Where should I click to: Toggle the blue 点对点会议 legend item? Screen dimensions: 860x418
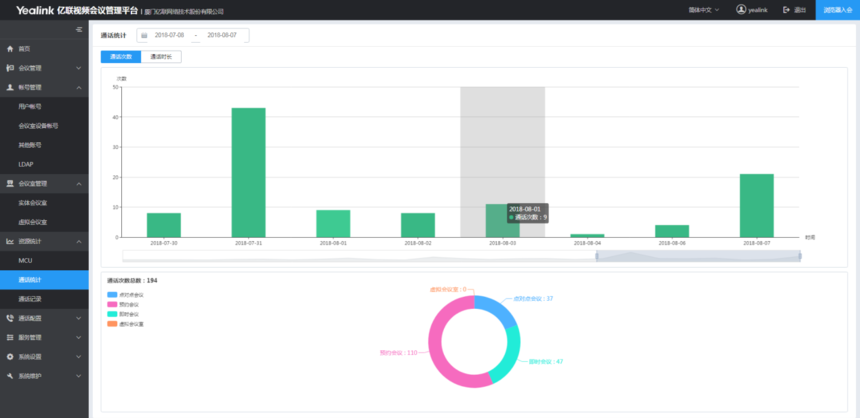click(x=112, y=295)
